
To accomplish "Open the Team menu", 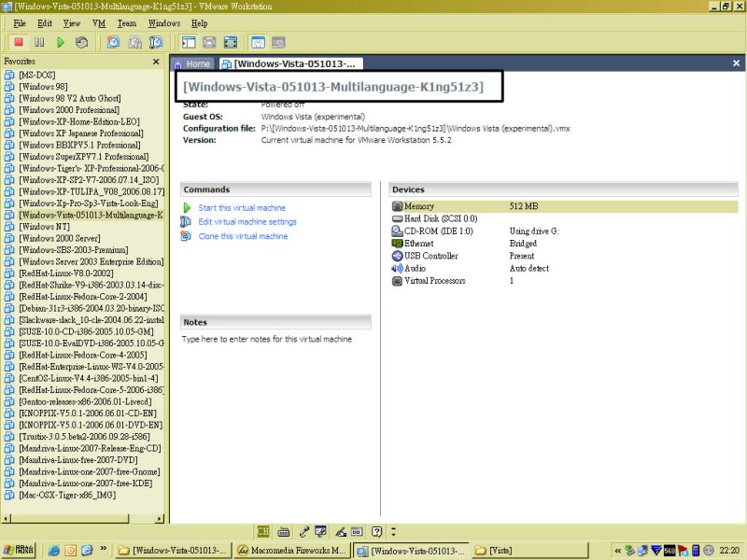I will coord(127,23).
